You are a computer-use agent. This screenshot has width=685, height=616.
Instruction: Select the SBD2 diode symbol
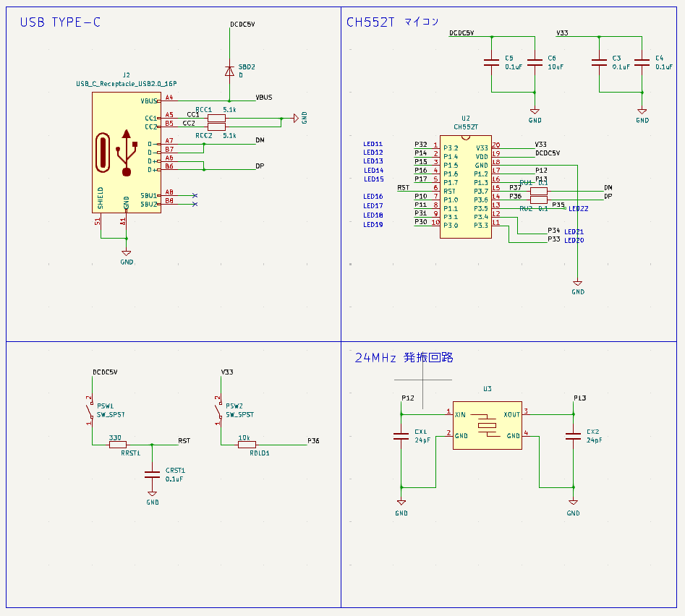click(229, 71)
